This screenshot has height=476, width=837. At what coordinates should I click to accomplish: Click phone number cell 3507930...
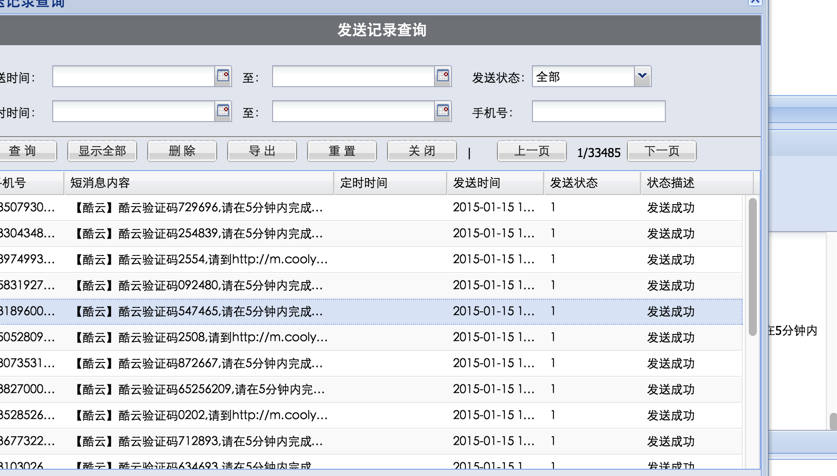pyautogui.click(x=27, y=208)
